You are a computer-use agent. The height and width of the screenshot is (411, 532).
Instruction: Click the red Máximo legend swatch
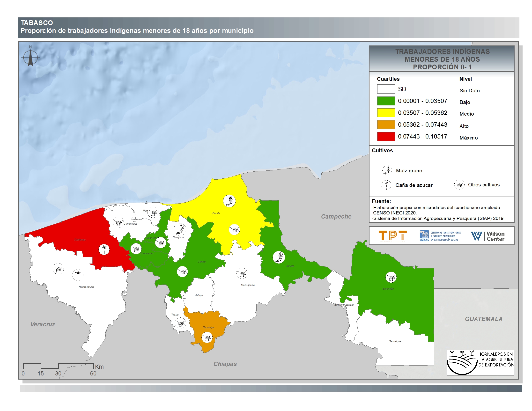386,137
